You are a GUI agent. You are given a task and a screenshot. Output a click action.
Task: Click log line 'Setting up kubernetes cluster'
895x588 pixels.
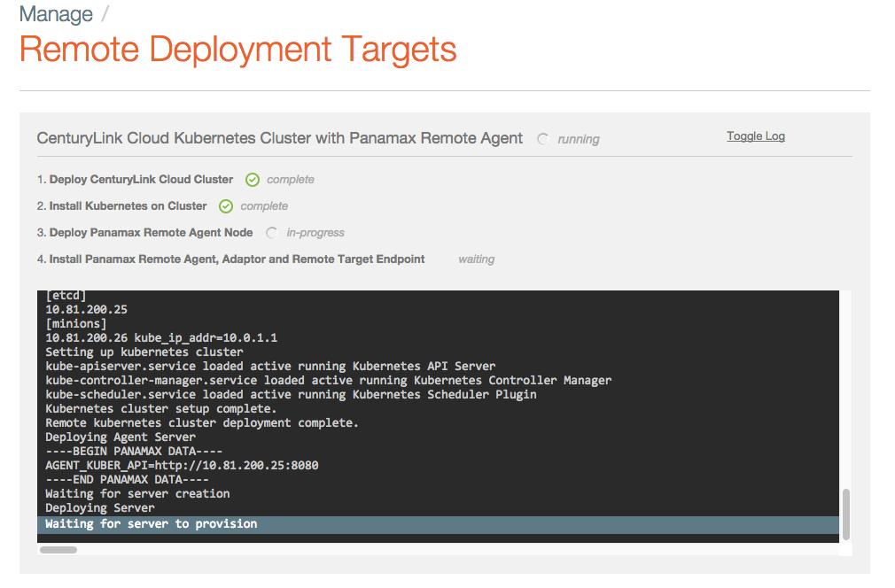tap(144, 352)
